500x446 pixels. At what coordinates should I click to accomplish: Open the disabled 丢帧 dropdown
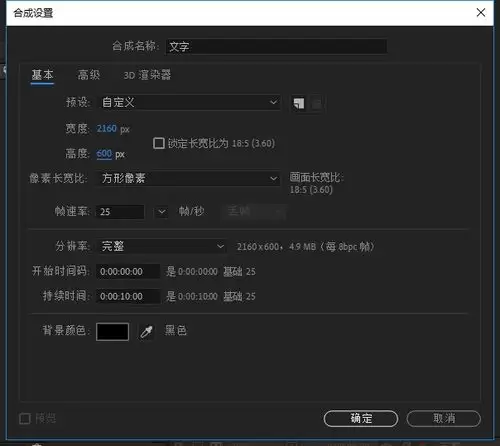tap(254, 212)
